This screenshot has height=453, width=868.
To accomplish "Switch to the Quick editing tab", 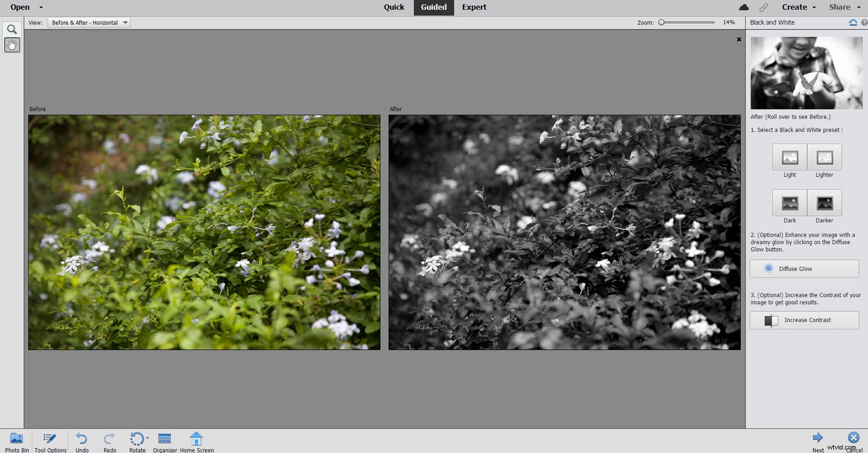I will [394, 7].
